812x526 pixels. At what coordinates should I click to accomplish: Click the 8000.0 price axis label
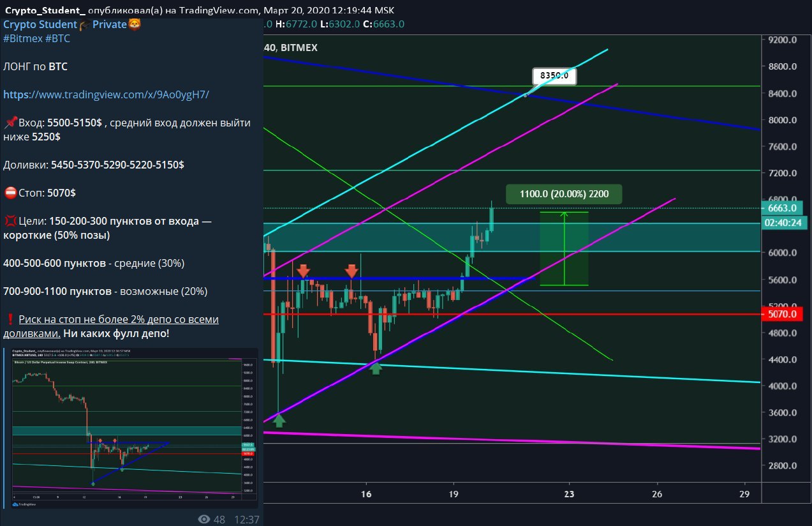coord(783,120)
